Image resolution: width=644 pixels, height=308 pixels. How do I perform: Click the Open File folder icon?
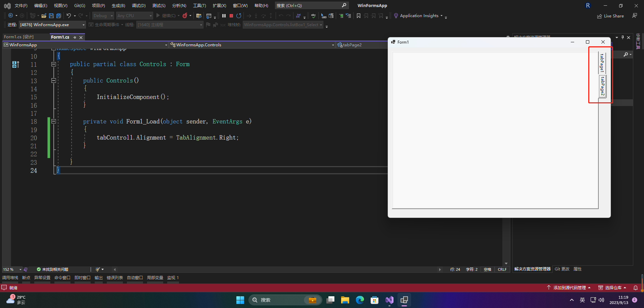point(44,15)
